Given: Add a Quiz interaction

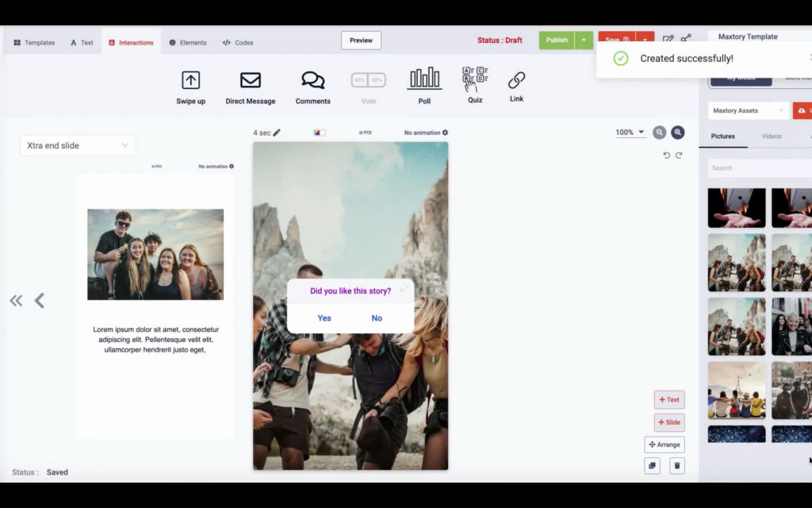Looking at the screenshot, I should click(x=475, y=85).
